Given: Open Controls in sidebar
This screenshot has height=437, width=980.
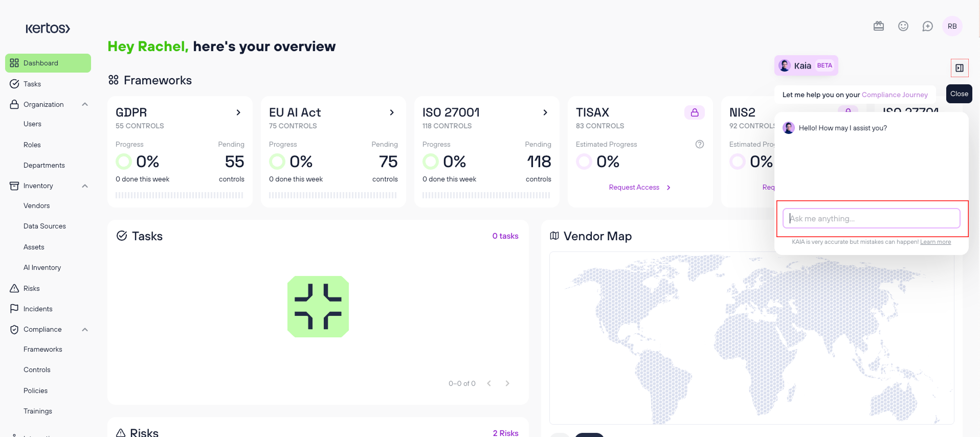Looking at the screenshot, I should (x=37, y=370).
